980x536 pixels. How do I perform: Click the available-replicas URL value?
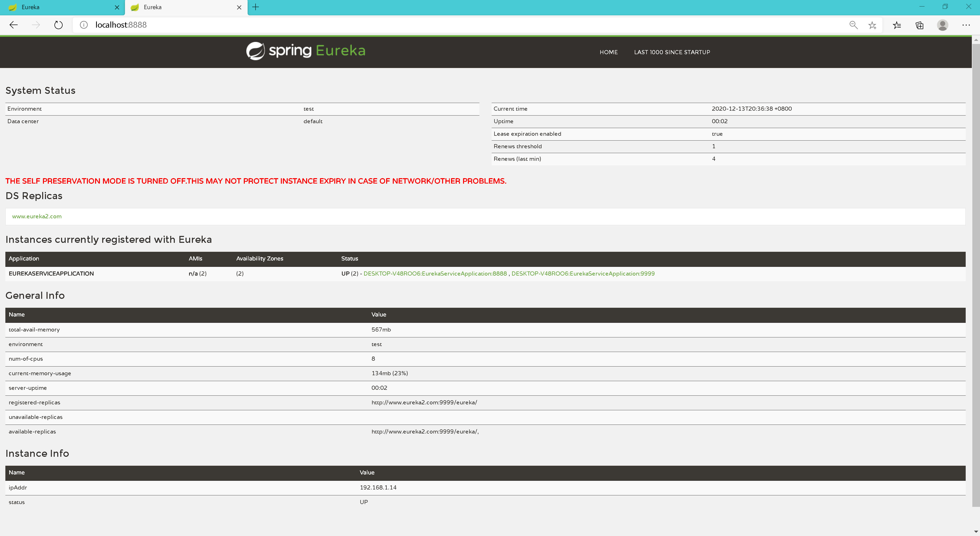(x=425, y=432)
